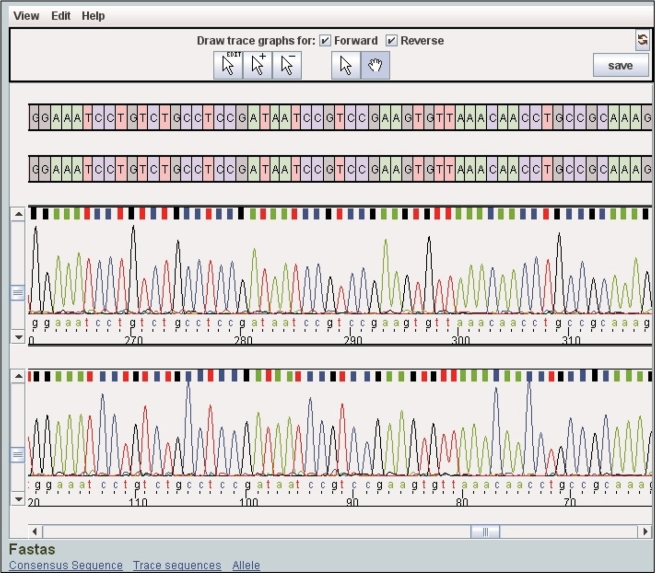Viewport: 656px width, 573px height.
Task: Open the Consensus Sequence link
Action: click(66, 565)
